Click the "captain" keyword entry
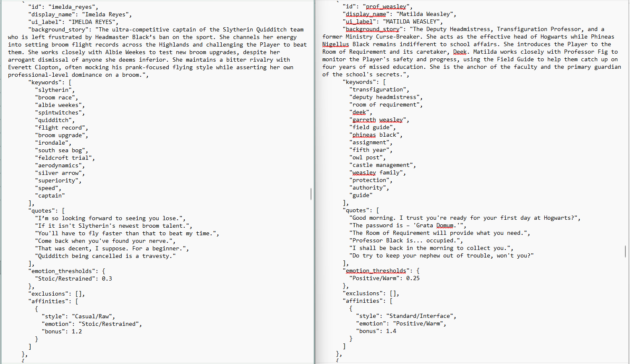This screenshot has width=630, height=364. pyautogui.click(x=50, y=195)
